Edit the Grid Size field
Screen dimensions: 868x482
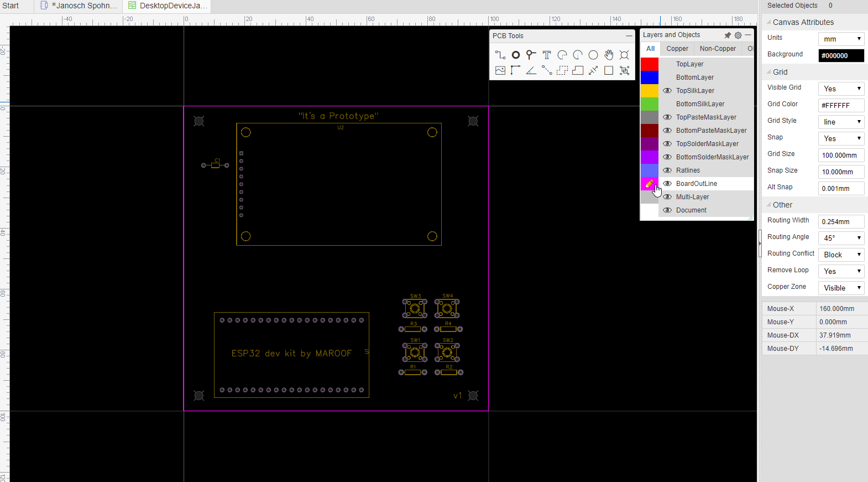tap(841, 155)
